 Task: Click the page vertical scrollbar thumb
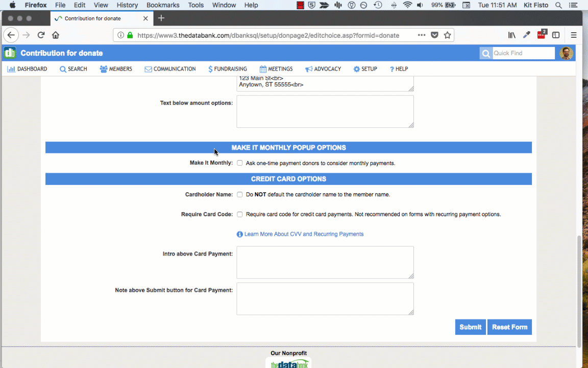point(579,291)
